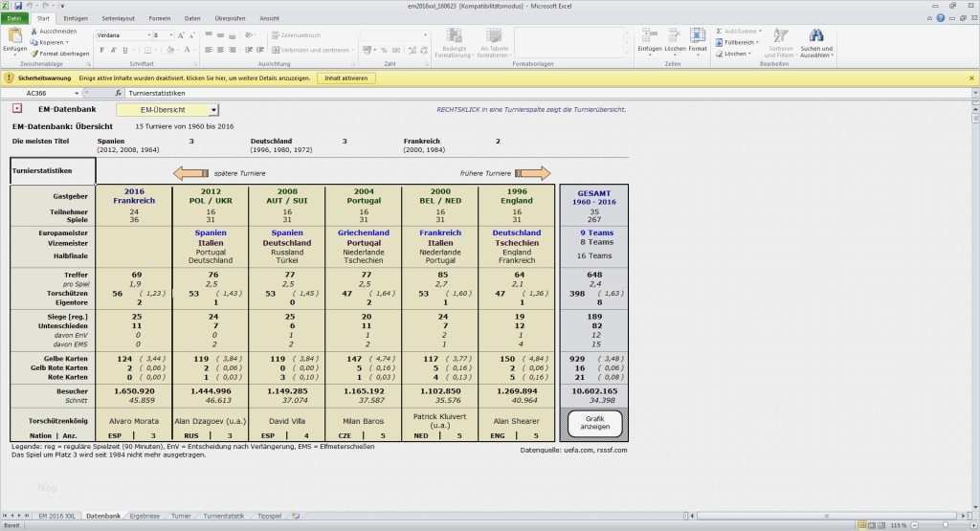Switch to the Turnierstatistik sheet tab
The image size is (980, 531).
(x=224, y=516)
